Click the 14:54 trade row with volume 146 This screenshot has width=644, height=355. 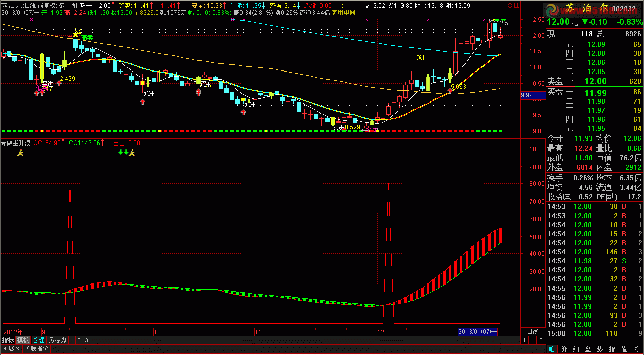pos(595,252)
